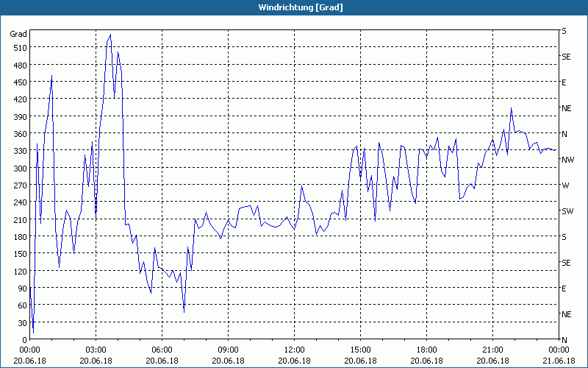Pick the 180 value on the degree axis
588x368 pixels.
[21, 237]
